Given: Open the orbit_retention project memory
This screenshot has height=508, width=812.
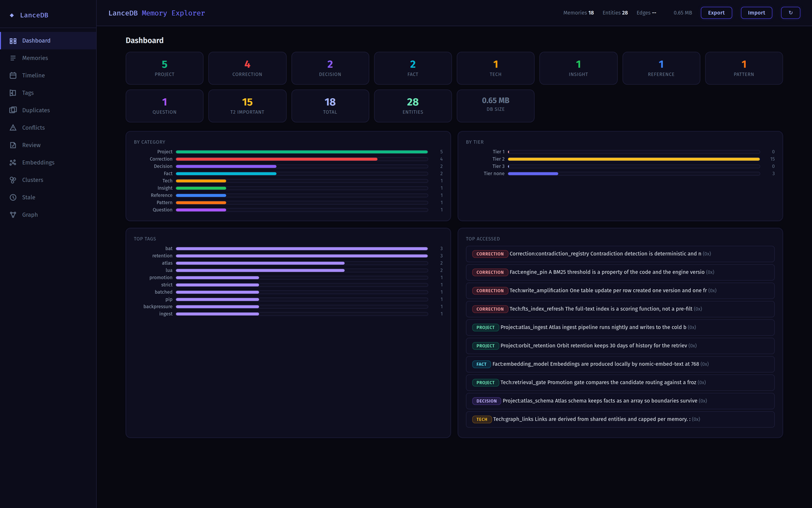Looking at the screenshot, I should [620, 345].
